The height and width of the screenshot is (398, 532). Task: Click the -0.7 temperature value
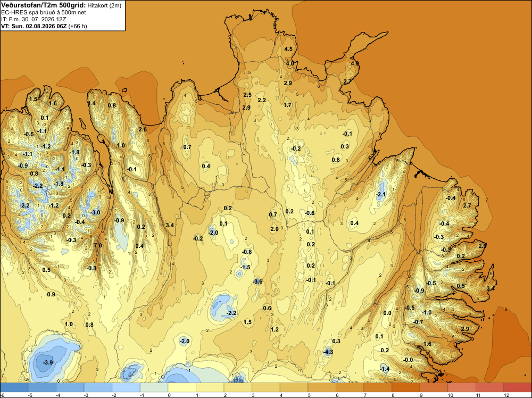(418, 322)
